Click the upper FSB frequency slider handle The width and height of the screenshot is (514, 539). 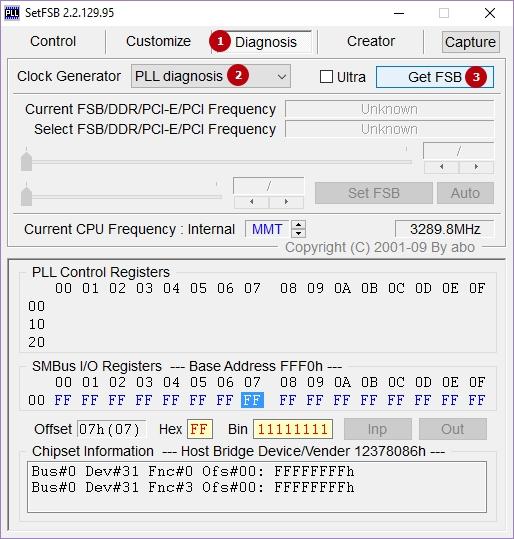pos(26,160)
